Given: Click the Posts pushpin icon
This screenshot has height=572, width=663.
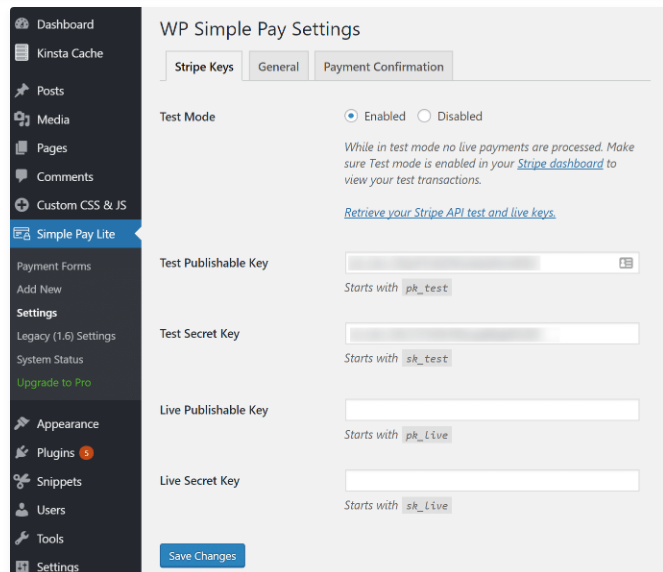Looking at the screenshot, I should (x=22, y=90).
